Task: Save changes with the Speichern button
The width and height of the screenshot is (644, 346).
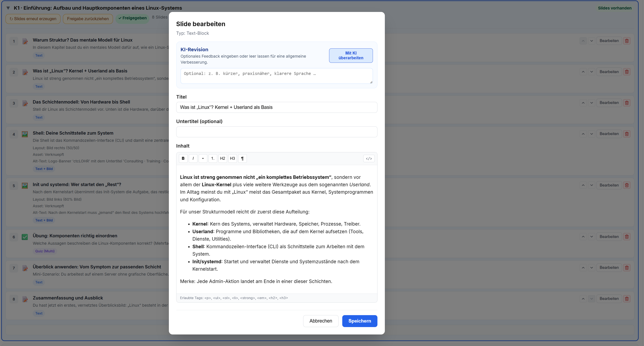Action: point(360,321)
